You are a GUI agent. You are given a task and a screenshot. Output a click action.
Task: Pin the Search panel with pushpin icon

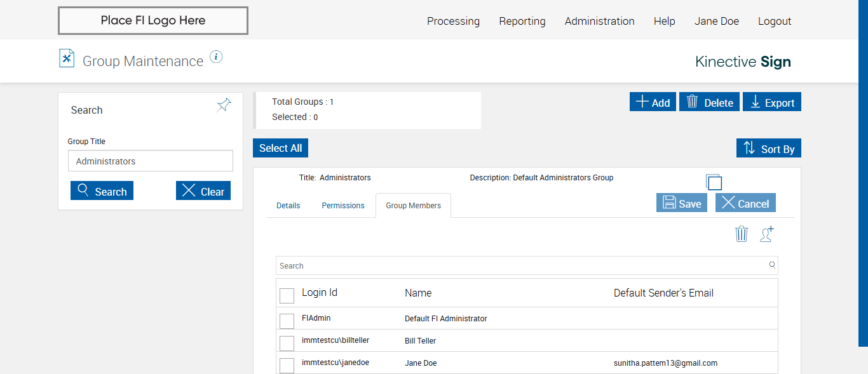[224, 105]
